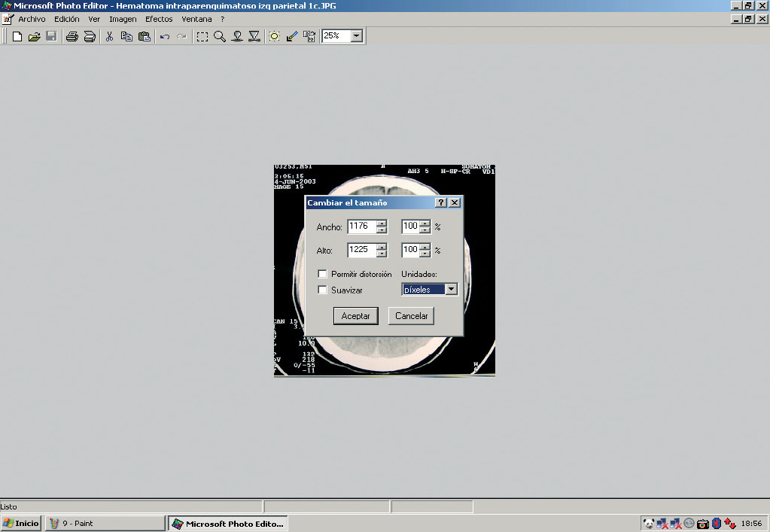Click into the Alto pixel value field

coord(361,251)
